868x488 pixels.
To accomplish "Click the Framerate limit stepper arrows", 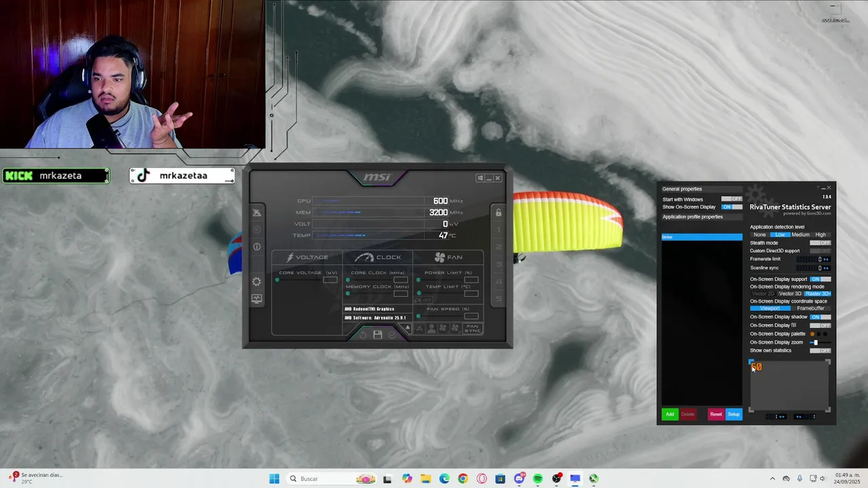I will click(x=826, y=260).
